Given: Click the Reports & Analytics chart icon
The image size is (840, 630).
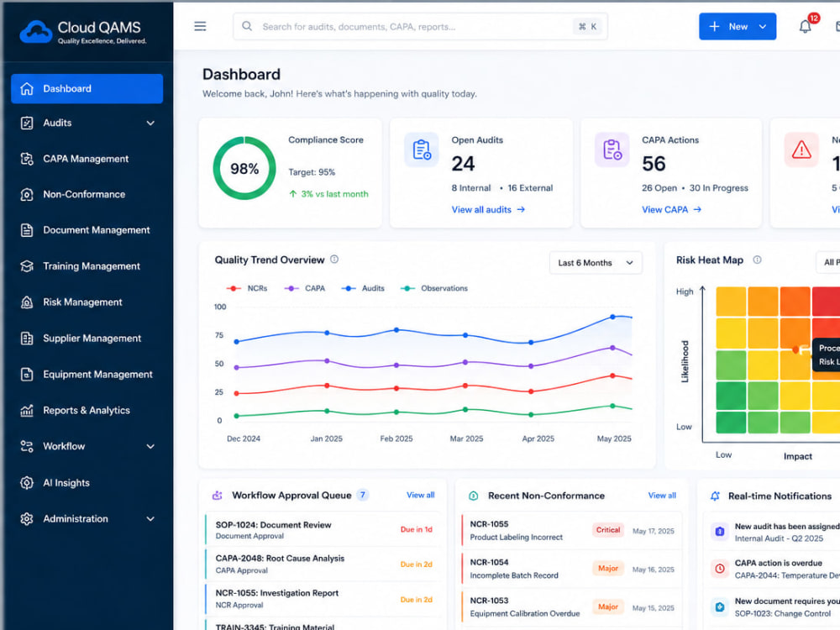Looking at the screenshot, I should pos(27,411).
